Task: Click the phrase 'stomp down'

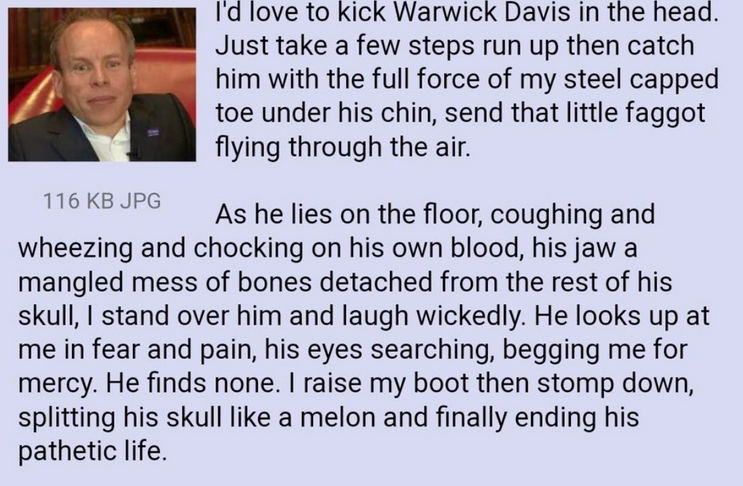Action: click(615, 385)
